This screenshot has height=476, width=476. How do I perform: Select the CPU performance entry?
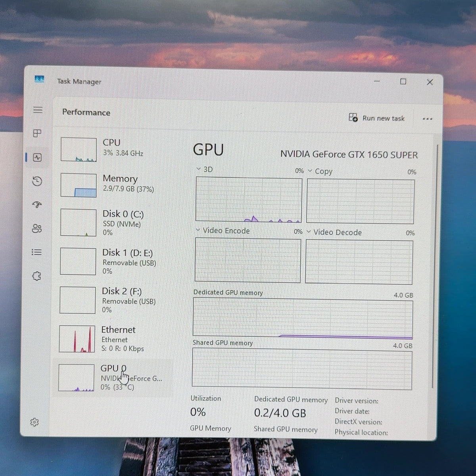click(x=116, y=149)
